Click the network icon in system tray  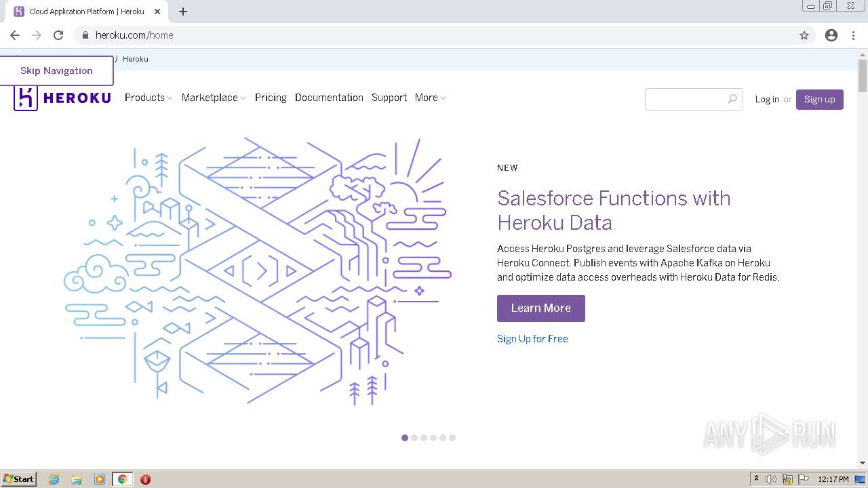(787, 479)
